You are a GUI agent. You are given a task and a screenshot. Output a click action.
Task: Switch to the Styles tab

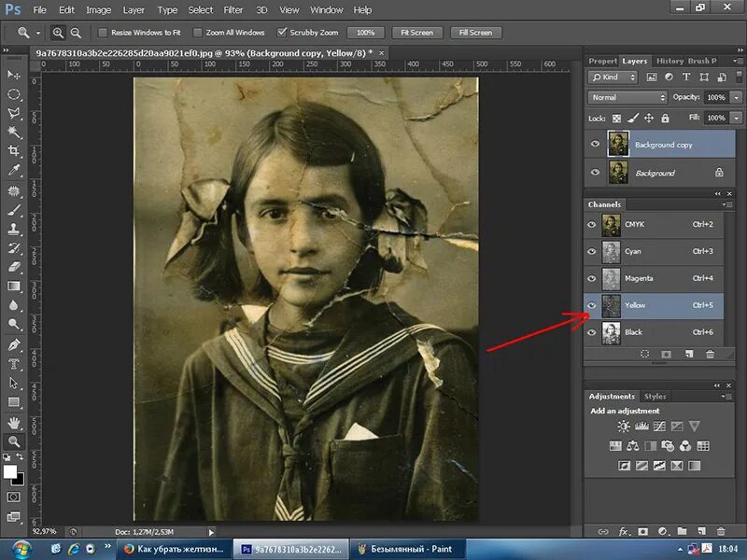[x=655, y=396]
